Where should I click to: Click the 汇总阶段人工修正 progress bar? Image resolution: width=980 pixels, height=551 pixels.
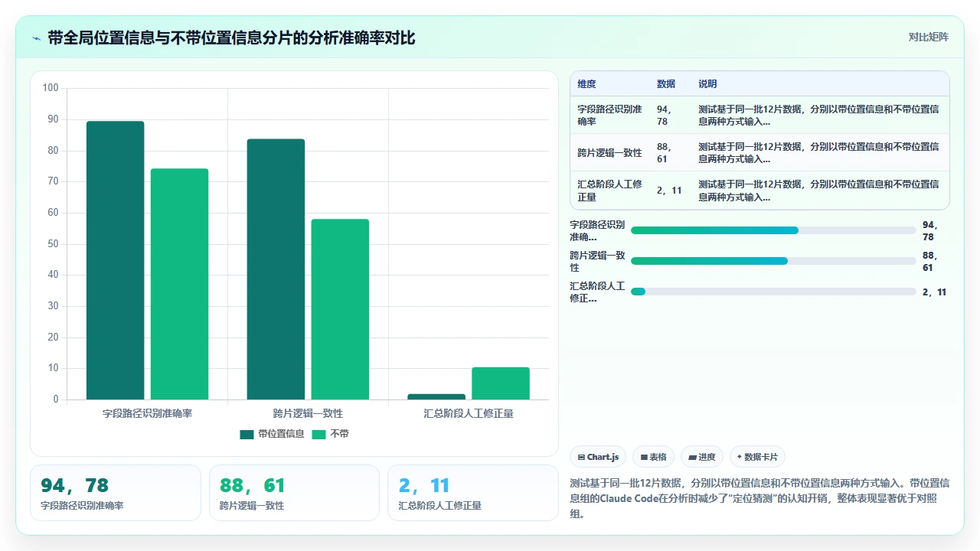(773, 292)
